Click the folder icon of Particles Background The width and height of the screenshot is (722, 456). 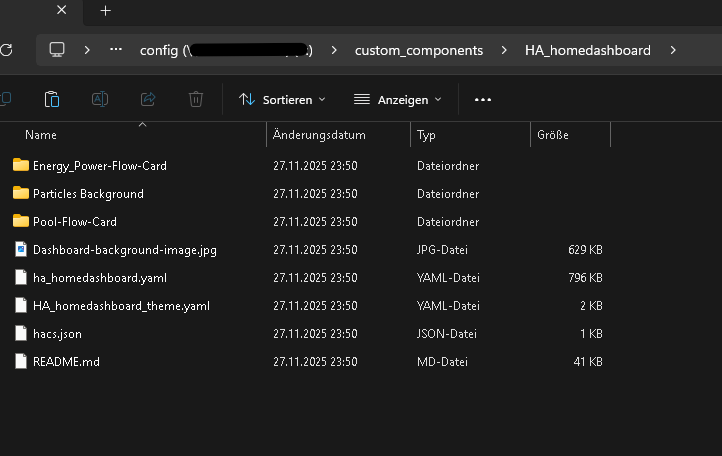pos(21,193)
